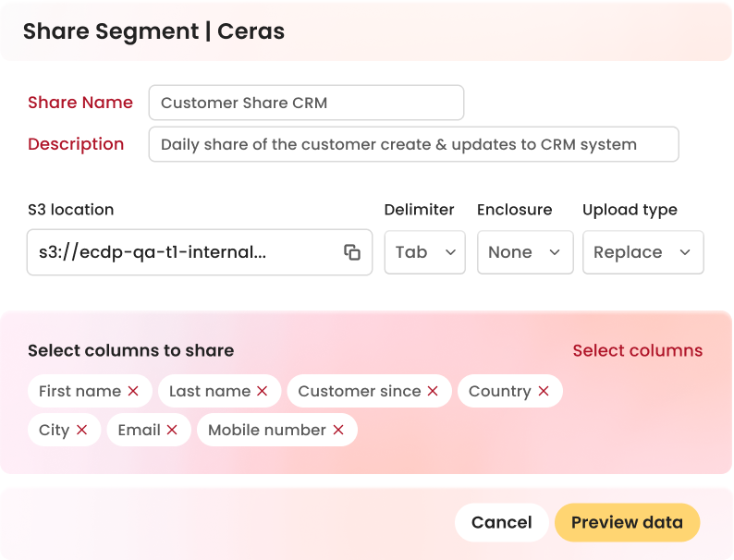Remove the Country column chip
Image resolution: width=734 pixels, height=560 pixels.
click(544, 392)
